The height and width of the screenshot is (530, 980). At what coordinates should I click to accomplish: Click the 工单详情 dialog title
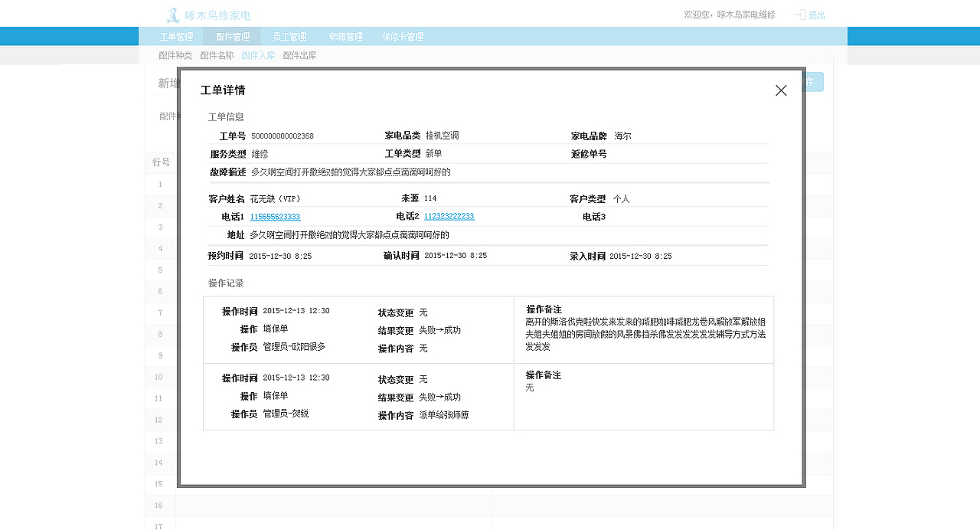tap(223, 90)
